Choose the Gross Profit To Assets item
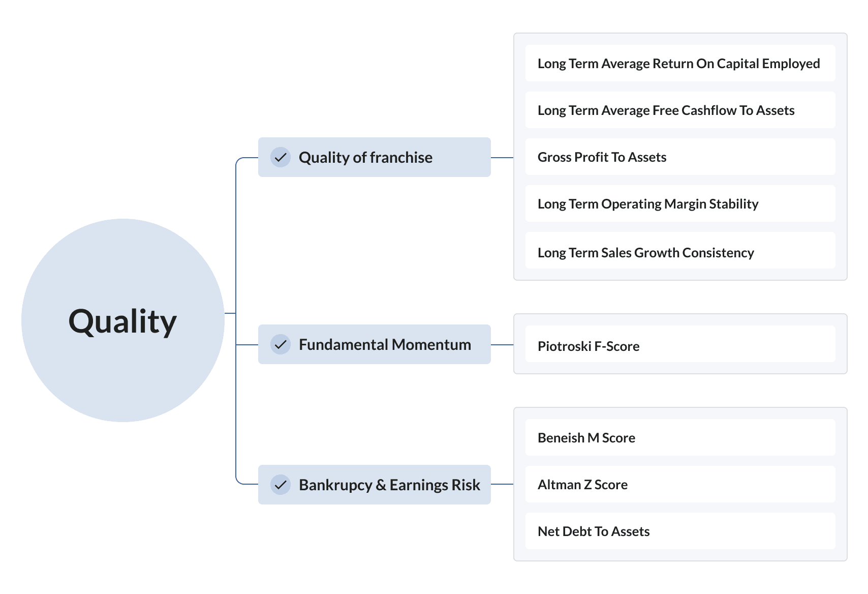The height and width of the screenshot is (594, 868). (x=680, y=157)
